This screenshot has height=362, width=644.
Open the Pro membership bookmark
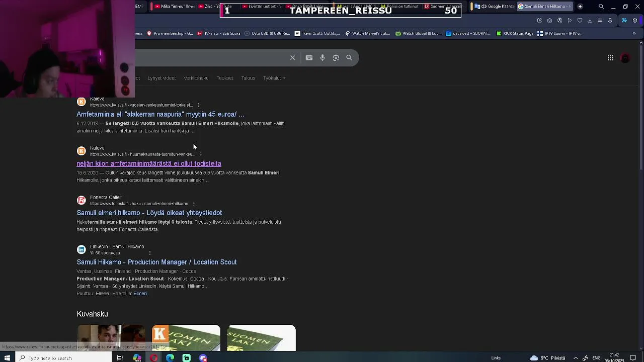[x=170, y=34]
